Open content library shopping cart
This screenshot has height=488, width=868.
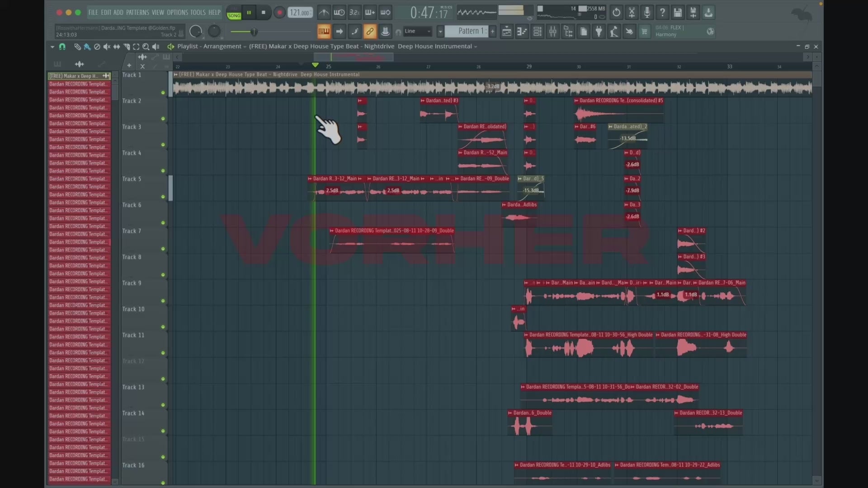645,32
